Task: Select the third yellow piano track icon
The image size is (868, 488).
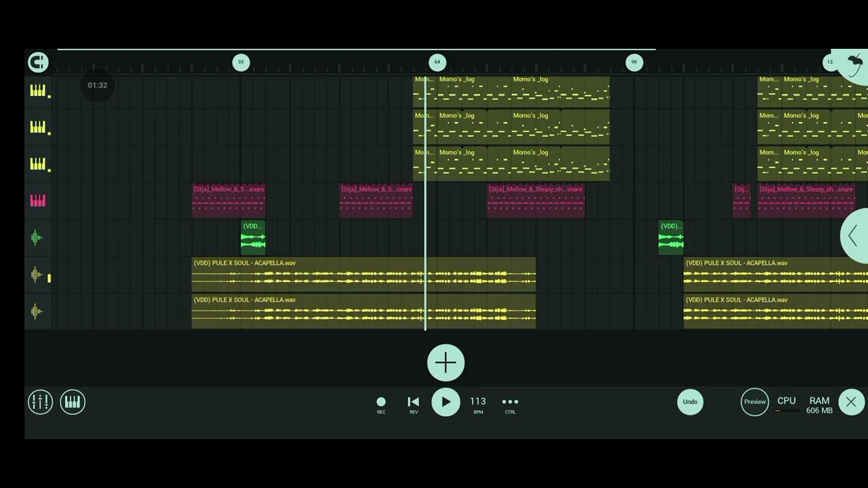Action: coord(37,164)
